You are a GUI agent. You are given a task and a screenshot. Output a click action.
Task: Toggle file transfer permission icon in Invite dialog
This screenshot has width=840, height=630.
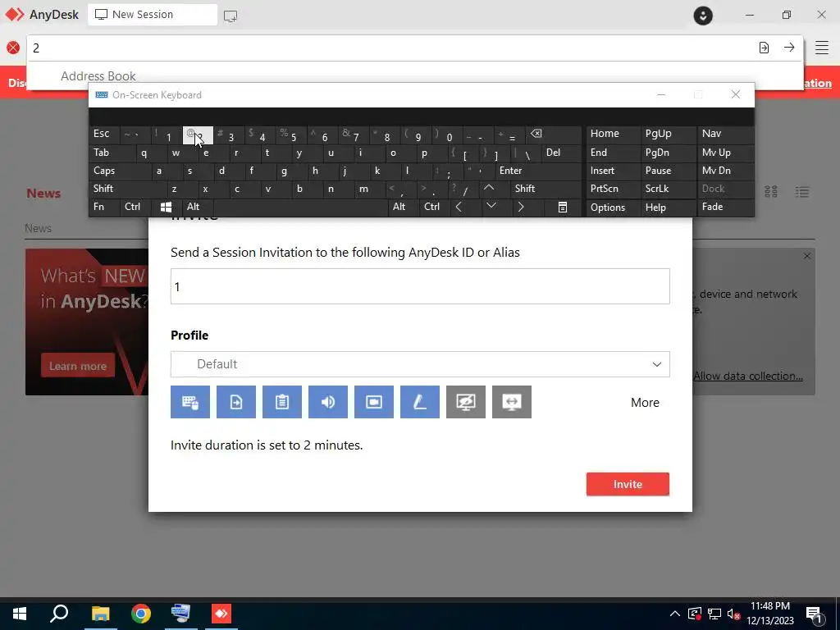236,402
